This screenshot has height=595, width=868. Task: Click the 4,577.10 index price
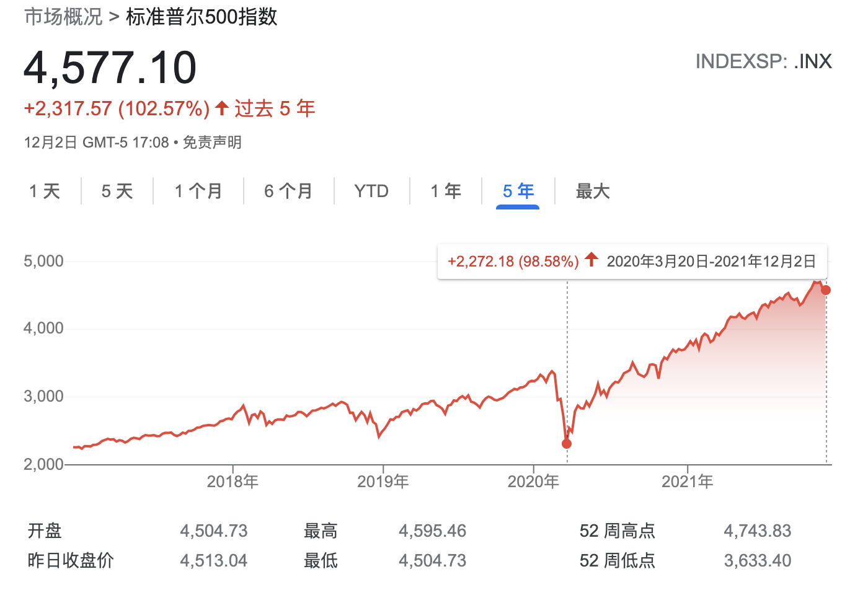110,68
